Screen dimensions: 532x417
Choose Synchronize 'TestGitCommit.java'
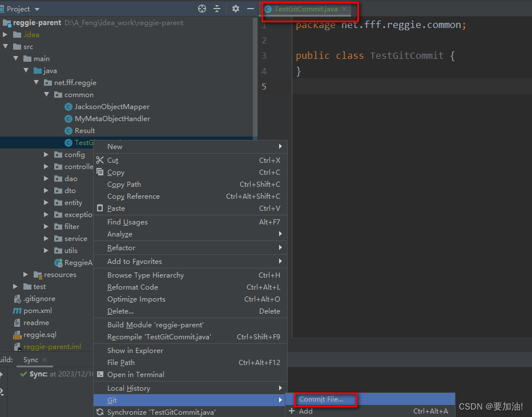point(190,412)
